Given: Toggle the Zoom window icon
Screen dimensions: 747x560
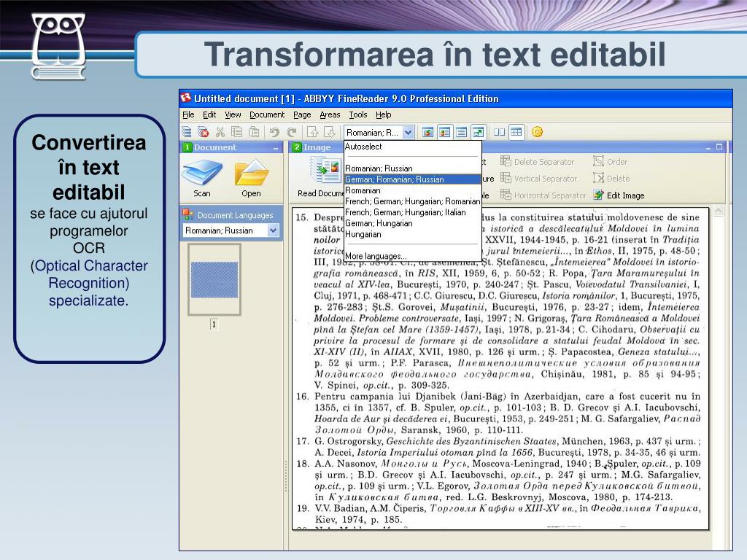Looking at the screenshot, I should coord(478,132).
